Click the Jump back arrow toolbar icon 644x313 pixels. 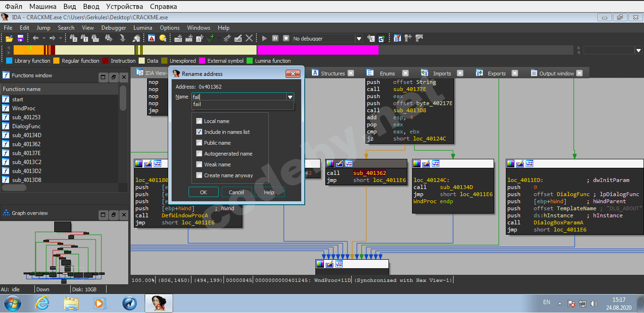click(35, 38)
